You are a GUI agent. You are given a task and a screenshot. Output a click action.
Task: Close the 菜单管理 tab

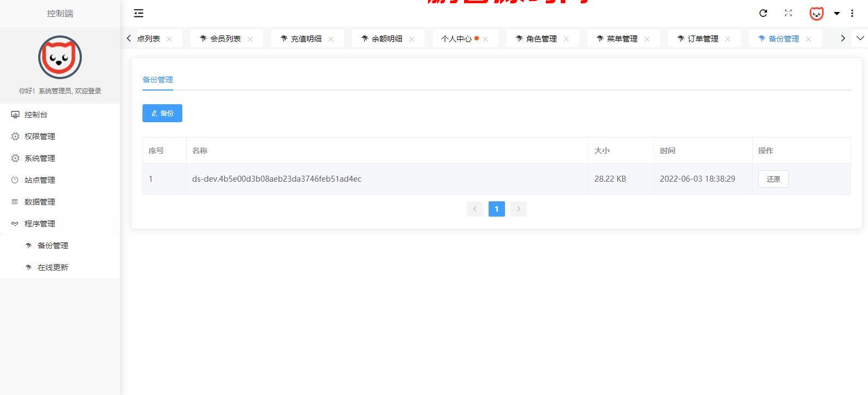click(x=647, y=39)
